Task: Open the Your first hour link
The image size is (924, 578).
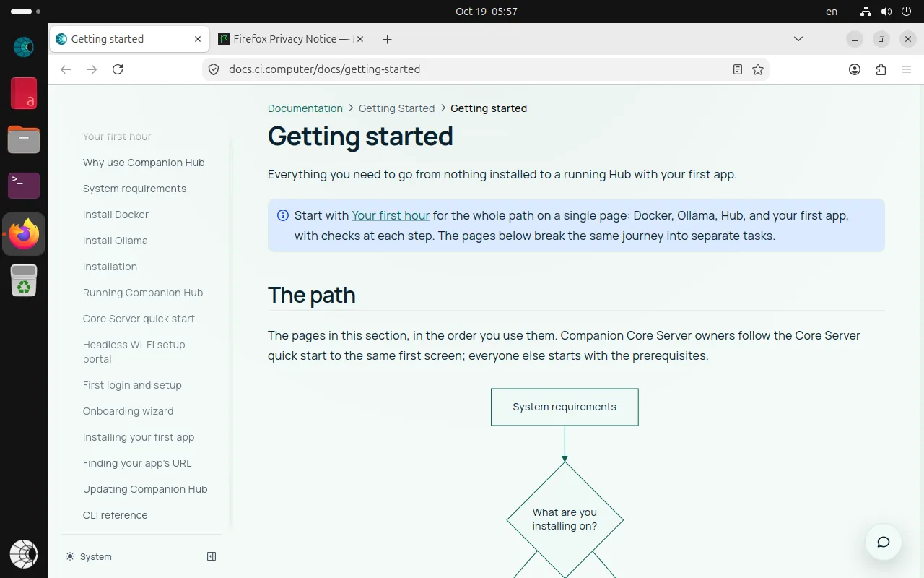Action: [x=391, y=215]
